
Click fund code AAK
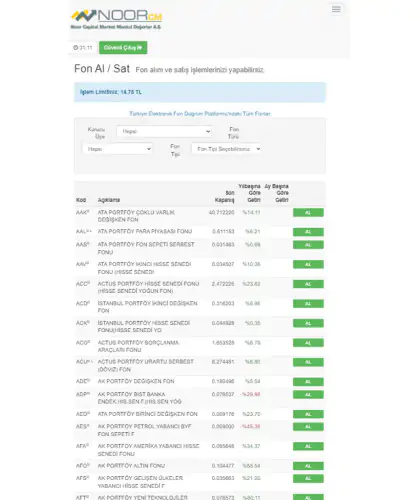[x=82, y=212]
